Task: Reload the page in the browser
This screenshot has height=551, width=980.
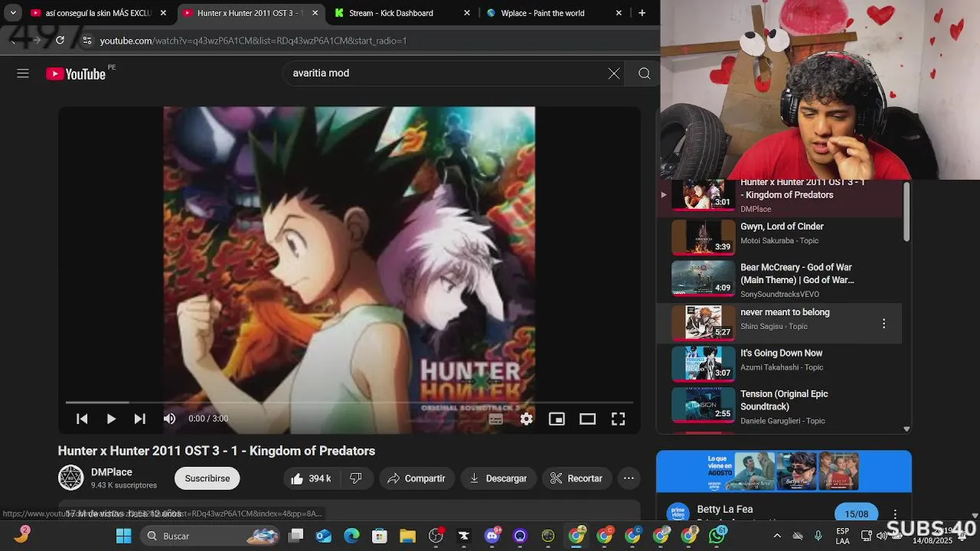Action: [60, 41]
